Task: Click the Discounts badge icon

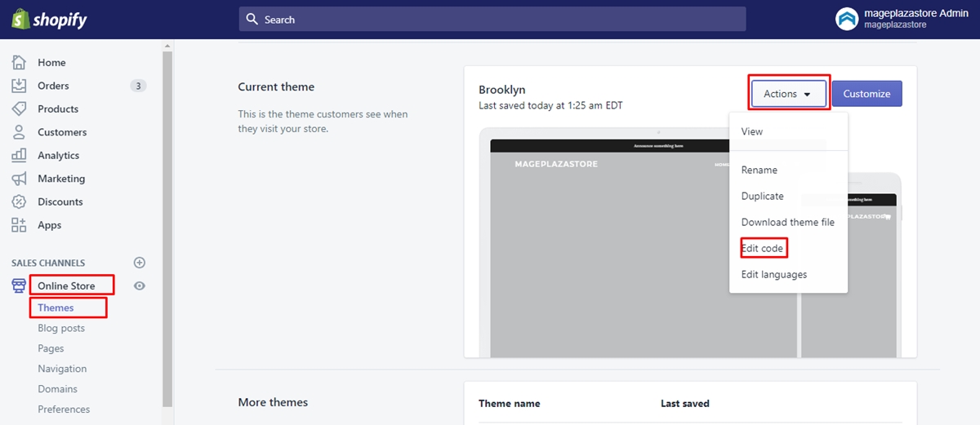Action: tap(19, 202)
